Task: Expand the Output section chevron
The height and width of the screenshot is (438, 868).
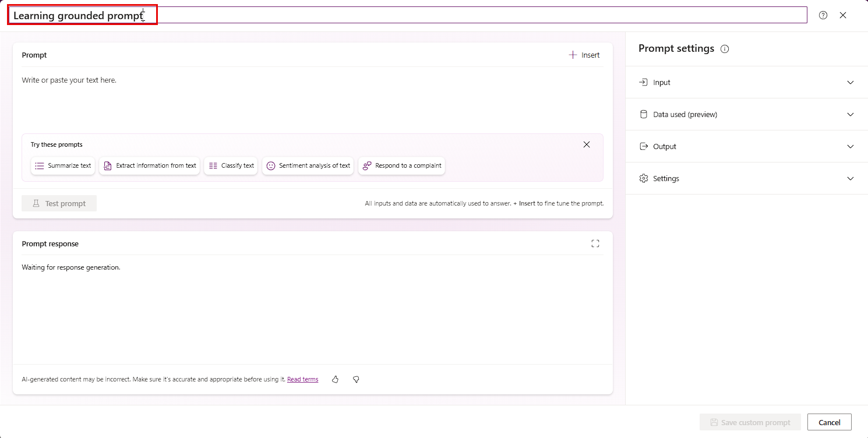Action: point(851,147)
